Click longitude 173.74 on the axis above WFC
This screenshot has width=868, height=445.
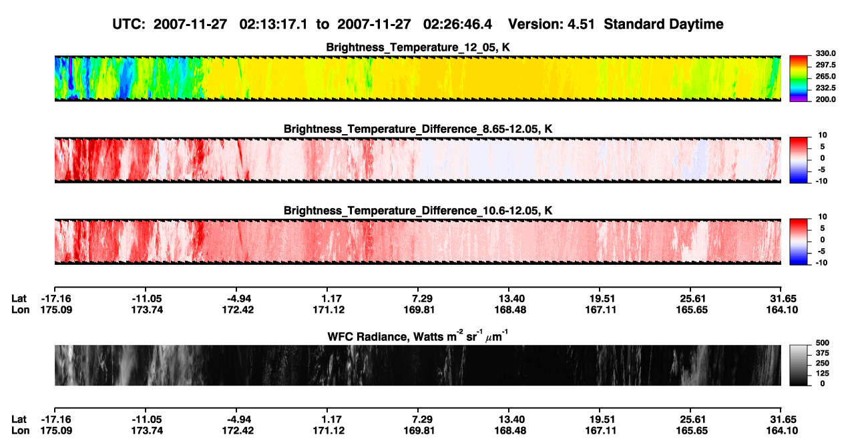pos(147,310)
